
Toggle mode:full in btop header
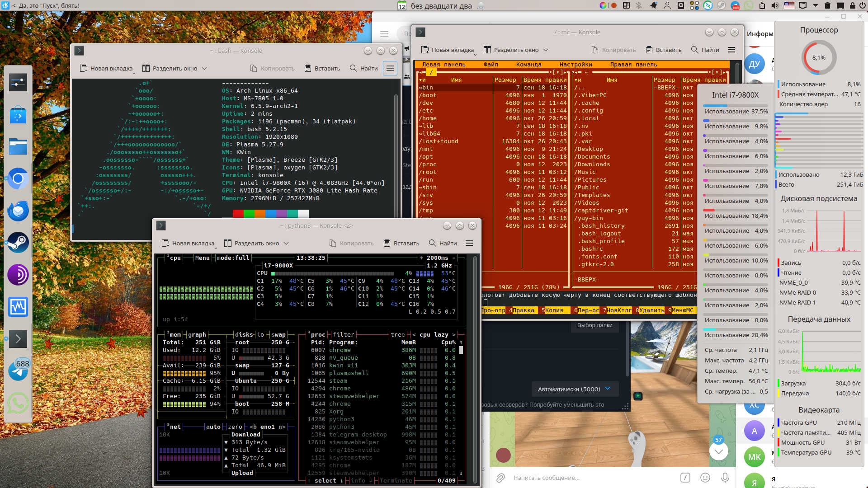point(233,258)
